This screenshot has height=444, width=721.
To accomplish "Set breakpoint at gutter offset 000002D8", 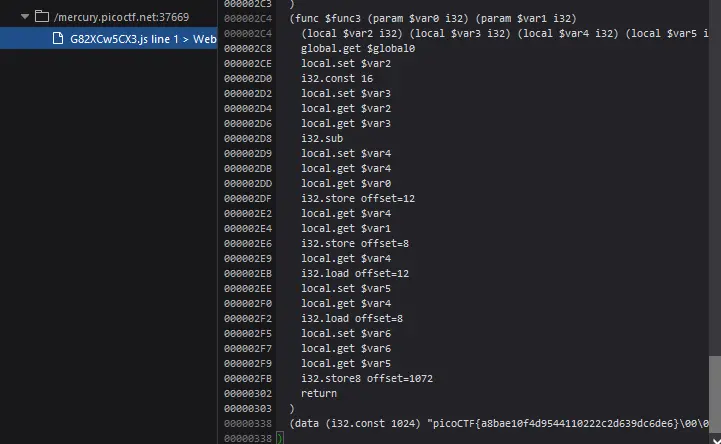I will pos(248,138).
